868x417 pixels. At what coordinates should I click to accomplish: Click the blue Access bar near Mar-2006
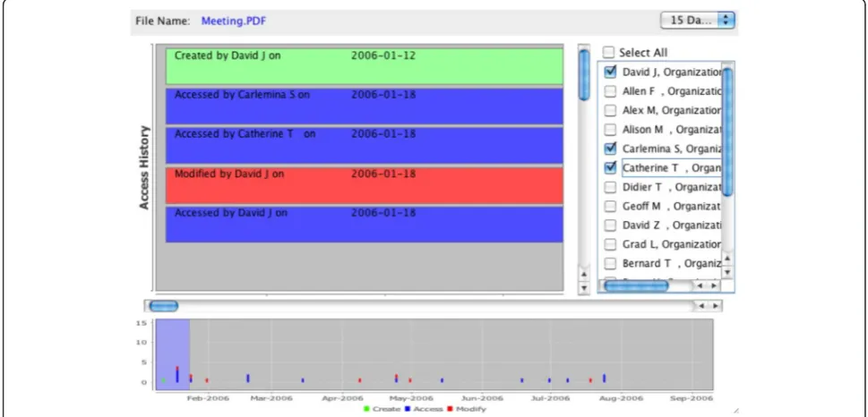[x=248, y=379]
